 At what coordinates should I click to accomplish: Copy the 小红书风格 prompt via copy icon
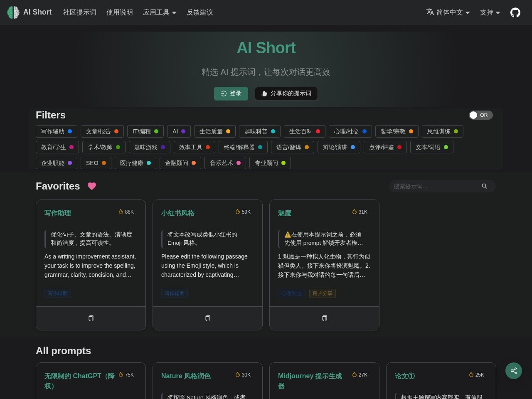(x=207, y=318)
